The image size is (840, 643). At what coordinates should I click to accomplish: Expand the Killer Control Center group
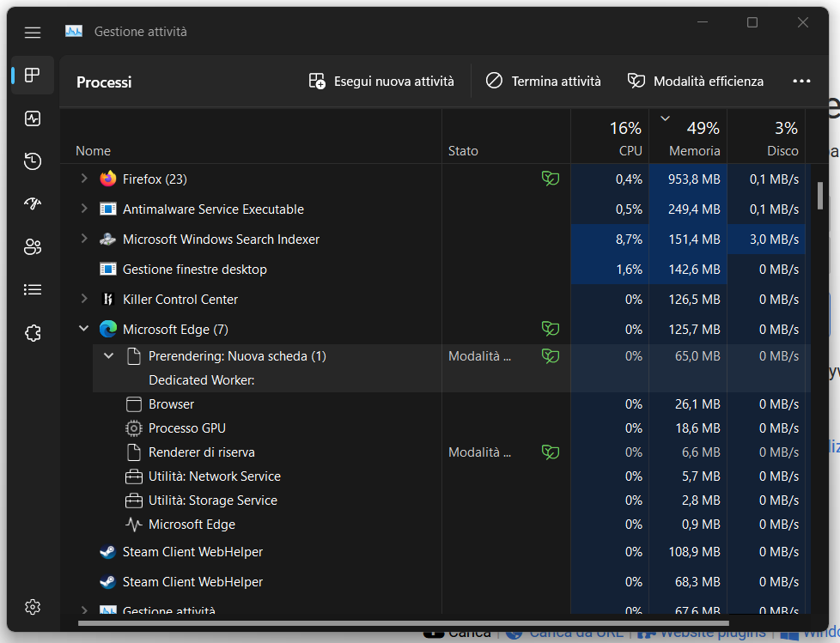pyautogui.click(x=84, y=298)
